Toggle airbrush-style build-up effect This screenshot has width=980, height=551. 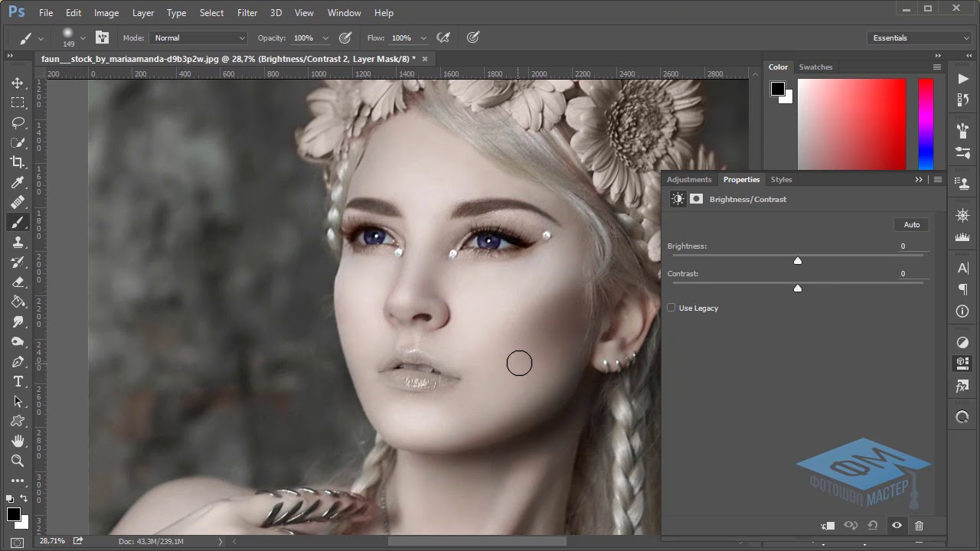(x=443, y=37)
